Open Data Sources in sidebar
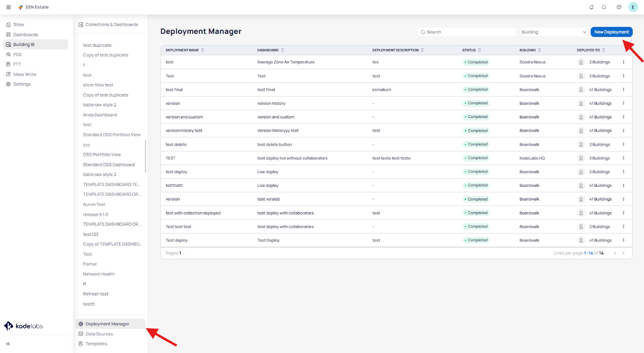The width and height of the screenshot is (644, 353). [x=99, y=334]
